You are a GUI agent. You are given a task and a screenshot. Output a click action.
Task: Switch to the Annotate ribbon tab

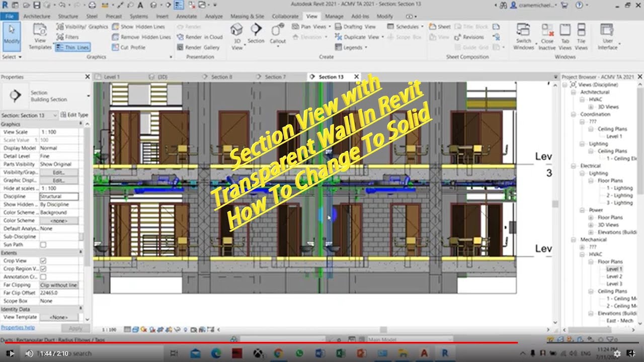pos(187,16)
